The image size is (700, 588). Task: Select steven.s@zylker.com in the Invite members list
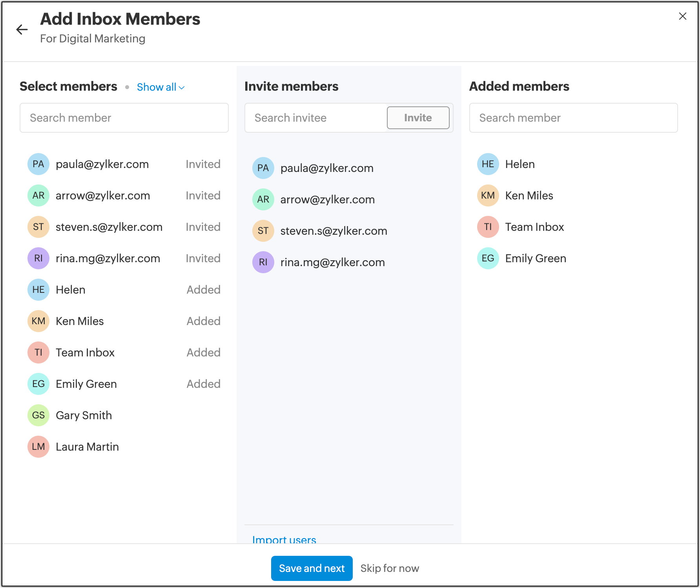pos(334,231)
